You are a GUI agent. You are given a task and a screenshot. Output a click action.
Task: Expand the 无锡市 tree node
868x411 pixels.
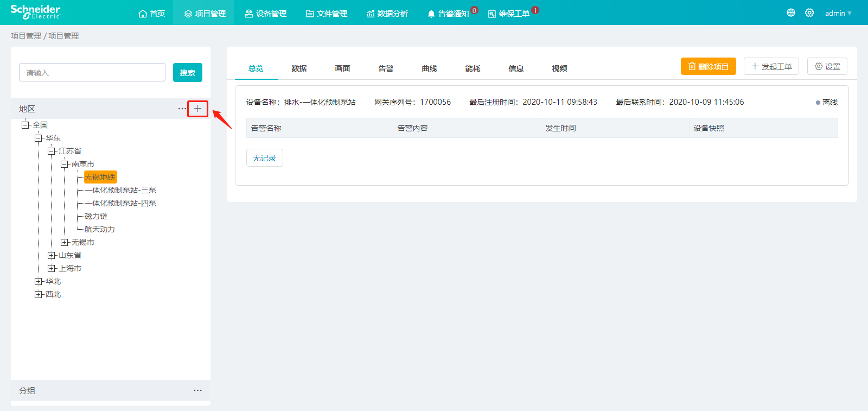click(x=64, y=242)
